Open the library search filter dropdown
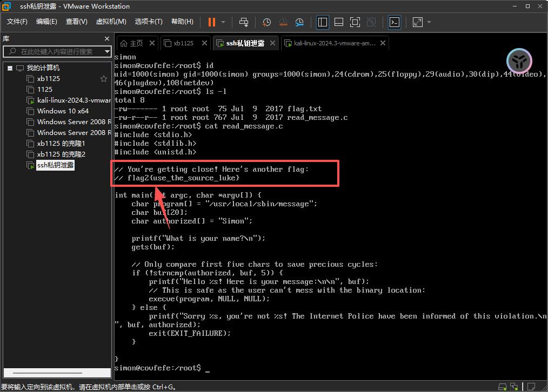Screen dimensions: 548x392 (x=106, y=52)
